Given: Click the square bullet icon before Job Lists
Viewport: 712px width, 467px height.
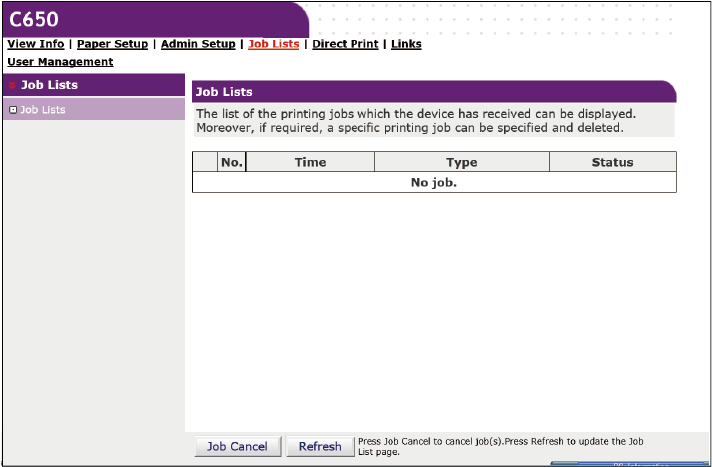Looking at the screenshot, I should [x=12, y=110].
